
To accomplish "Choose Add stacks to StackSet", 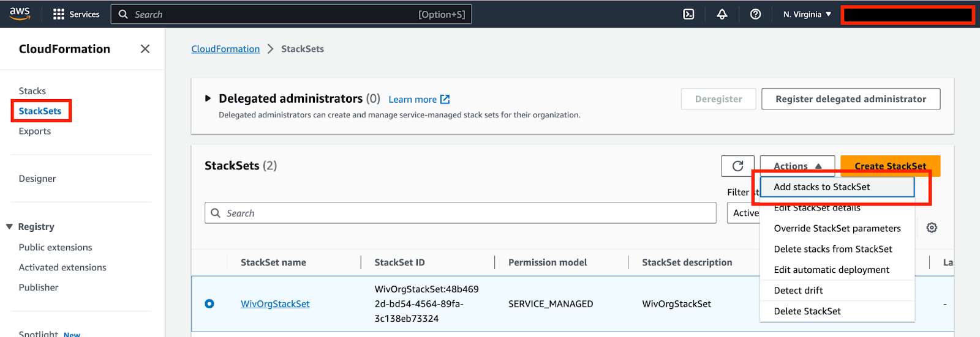I will pyautogui.click(x=837, y=187).
